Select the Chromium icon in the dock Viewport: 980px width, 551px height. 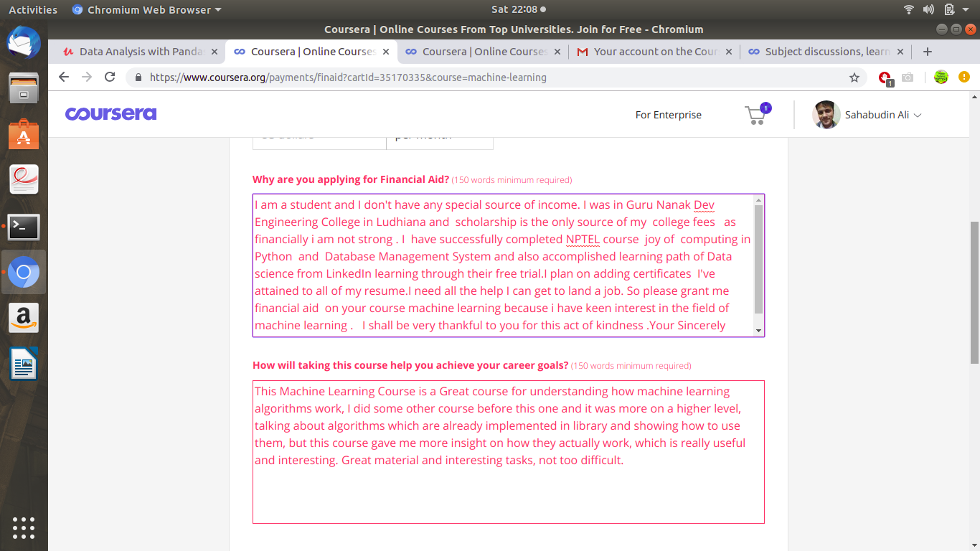[24, 272]
